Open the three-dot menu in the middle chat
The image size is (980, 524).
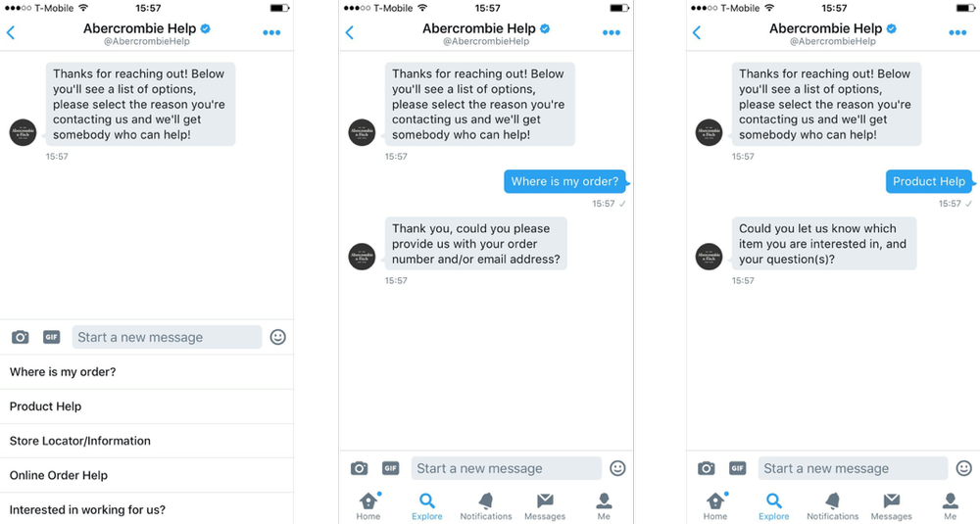612,32
